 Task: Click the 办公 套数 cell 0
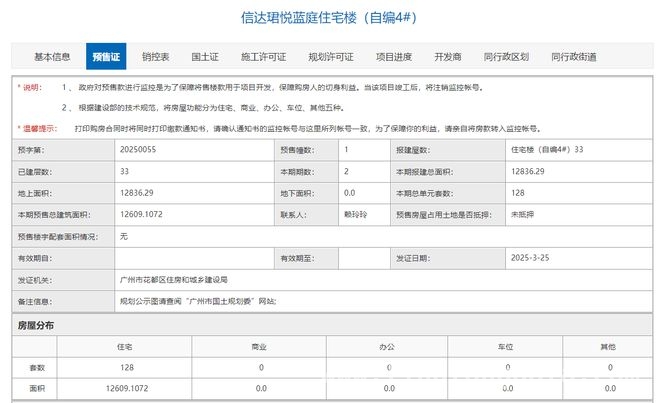(389, 368)
